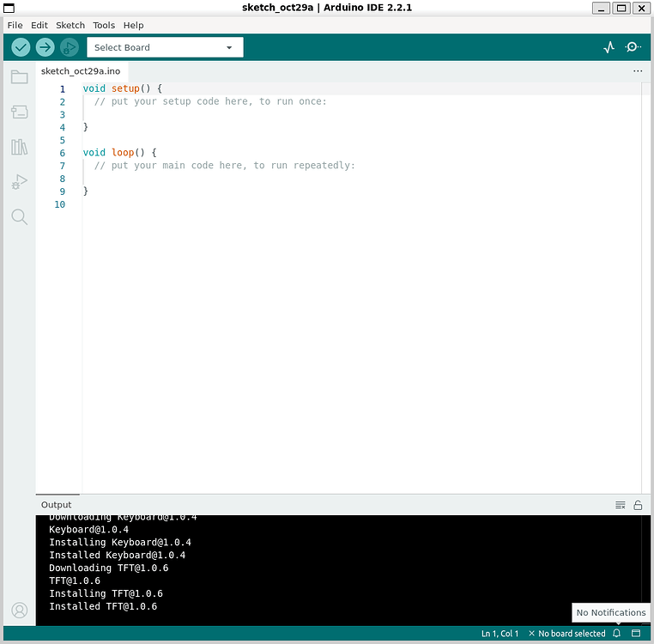Open the Search sidebar panel

coord(19,216)
